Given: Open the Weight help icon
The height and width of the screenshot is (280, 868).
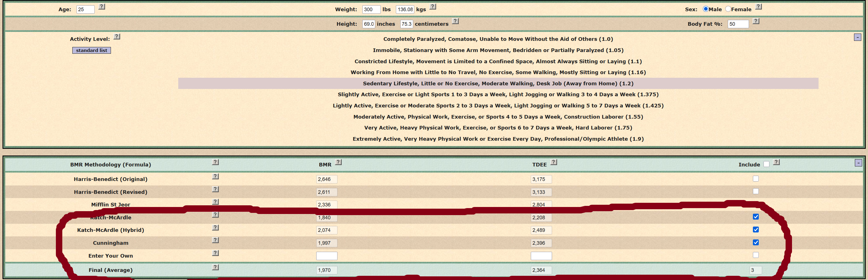Looking at the screenshot, I should (x=433, y=7).
